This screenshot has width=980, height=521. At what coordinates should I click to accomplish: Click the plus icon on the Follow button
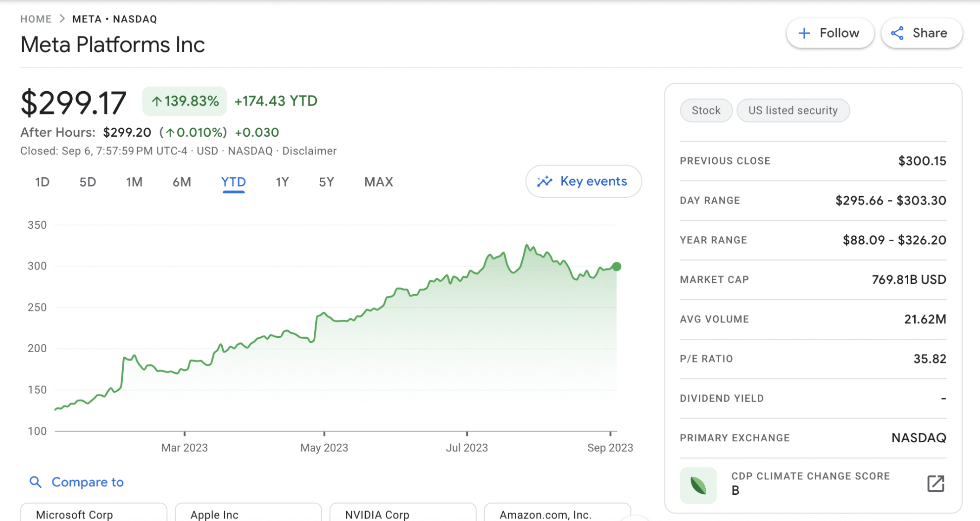pos(804,33)
